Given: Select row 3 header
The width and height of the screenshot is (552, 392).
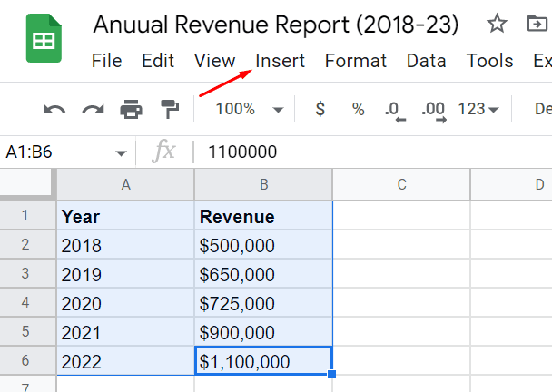Looking at the screenshot, I should (28, 273).
